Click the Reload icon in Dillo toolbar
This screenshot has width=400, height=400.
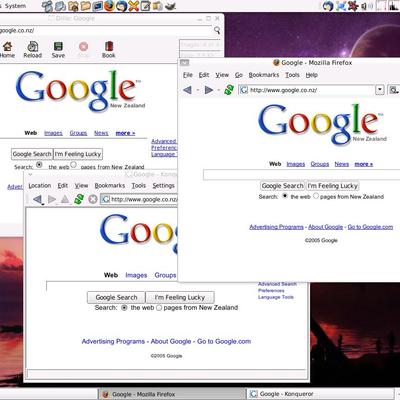(x=33, y=46)
